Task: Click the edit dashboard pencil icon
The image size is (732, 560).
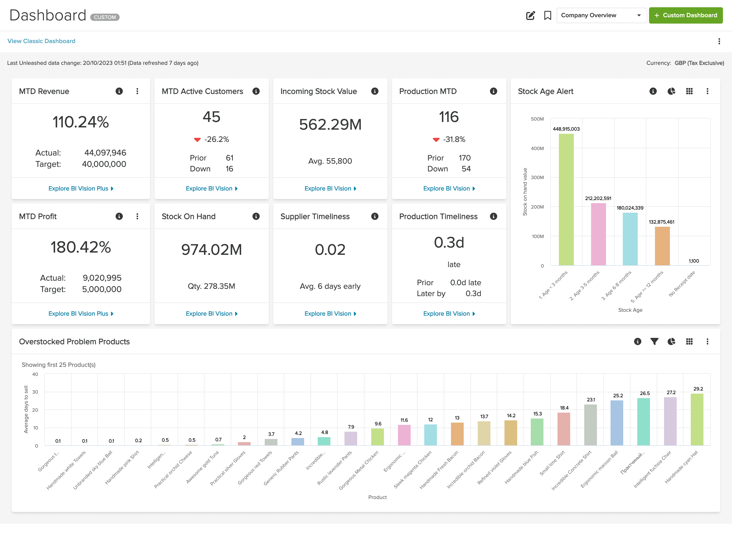Action: point(530,15)
